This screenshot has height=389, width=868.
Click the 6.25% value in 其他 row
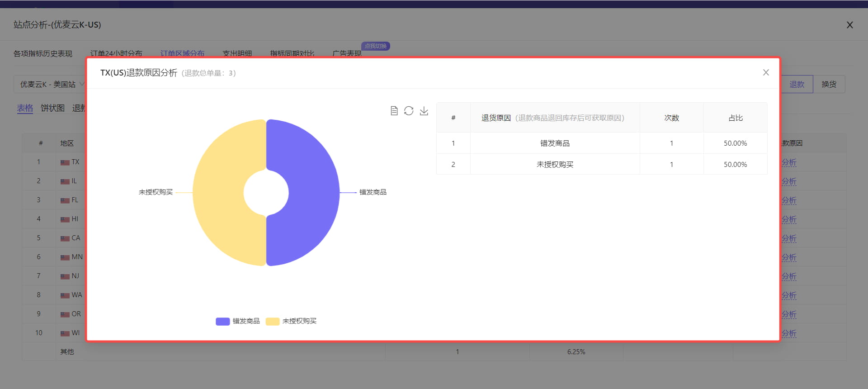tap(576, 351)
